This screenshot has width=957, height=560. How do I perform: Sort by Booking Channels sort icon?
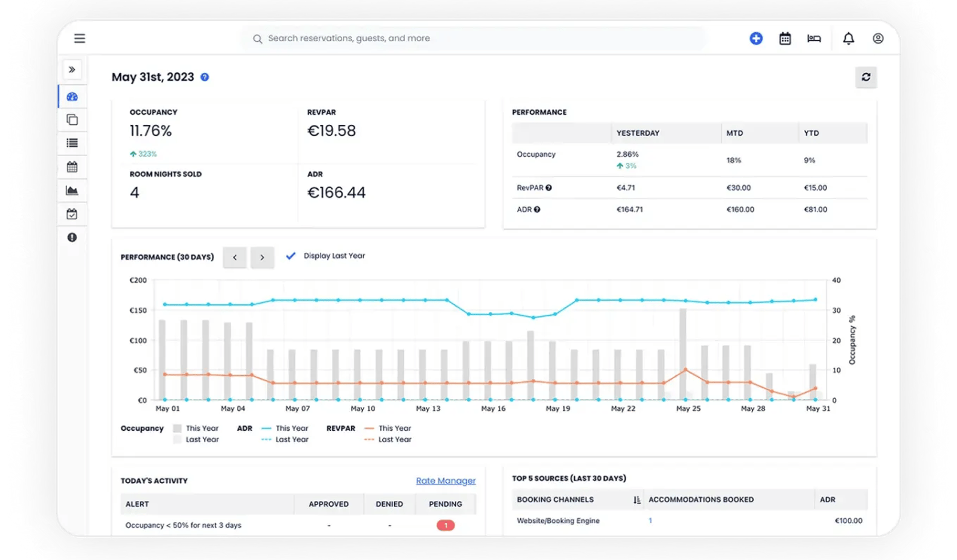coord(637,500)
